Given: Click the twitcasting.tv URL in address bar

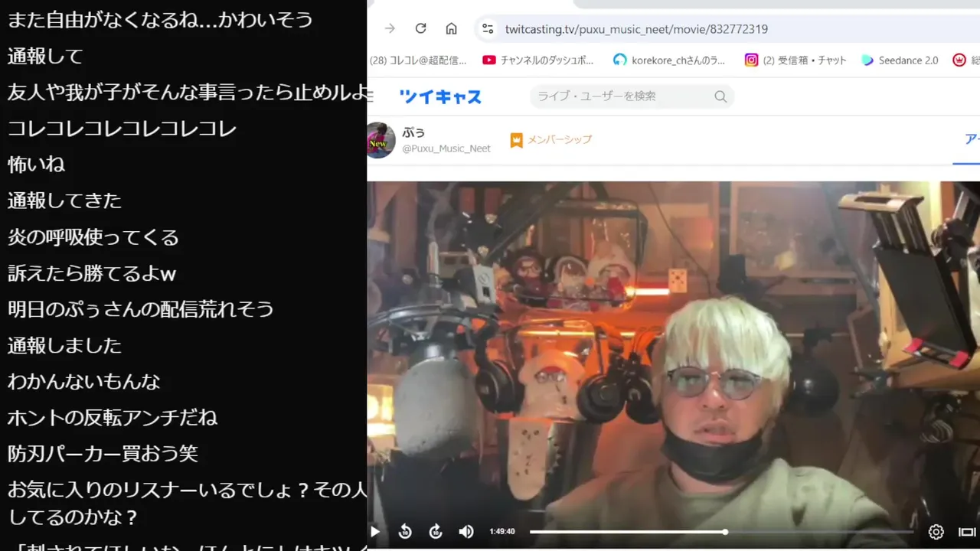Looking at the screenshot, I should click(x=636, y=29).
